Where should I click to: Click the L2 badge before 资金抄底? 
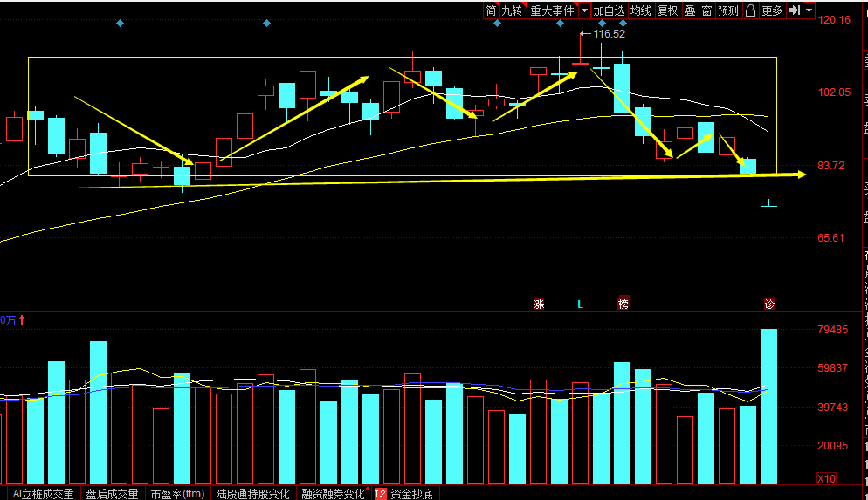(380, 494)
